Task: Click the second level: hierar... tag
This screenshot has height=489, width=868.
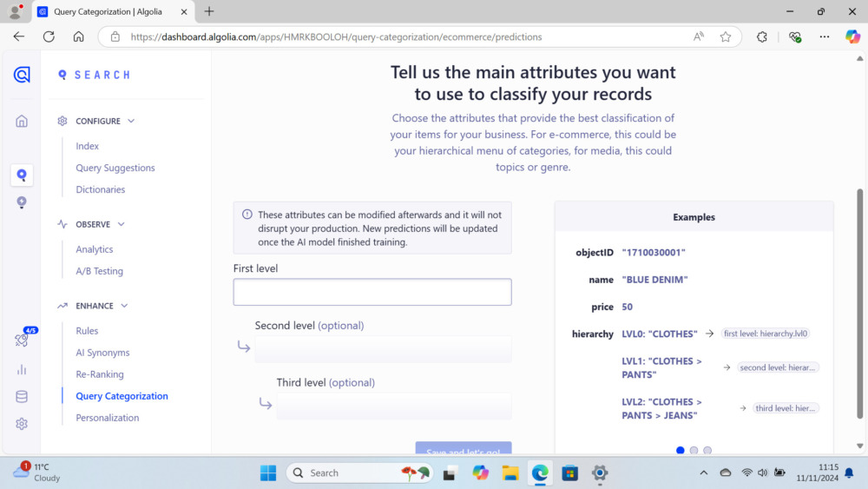Action: point(778,367)
